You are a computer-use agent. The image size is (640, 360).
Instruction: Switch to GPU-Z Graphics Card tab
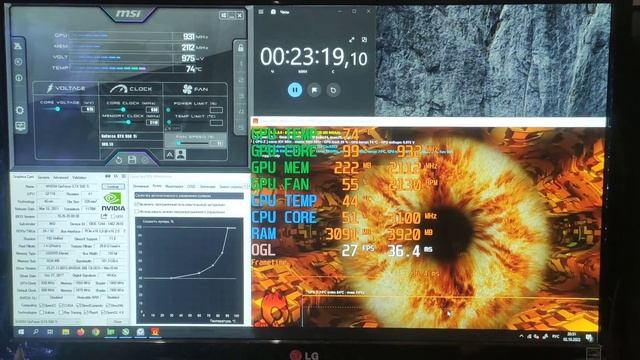click(24, 177)
